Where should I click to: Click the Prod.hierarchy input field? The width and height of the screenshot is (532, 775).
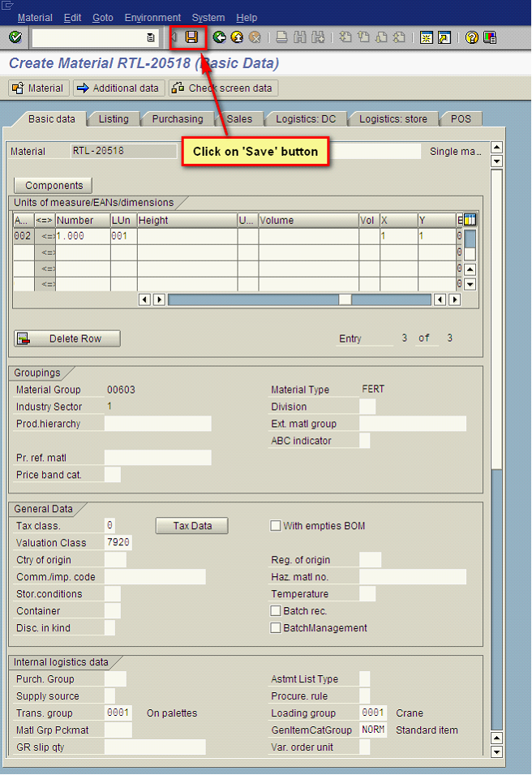click(x=157, y=424)
